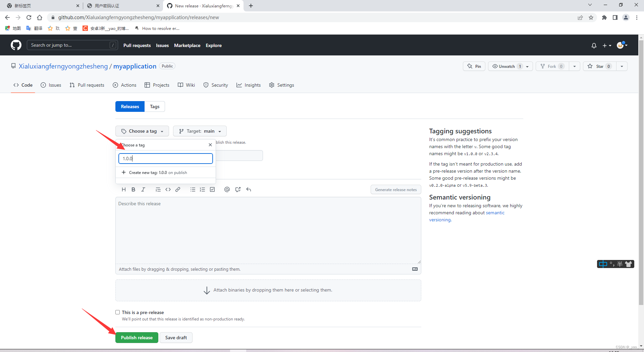Open the Wiki tab
644x352 pixels.
pyautogui.click(x=186, y=85)
